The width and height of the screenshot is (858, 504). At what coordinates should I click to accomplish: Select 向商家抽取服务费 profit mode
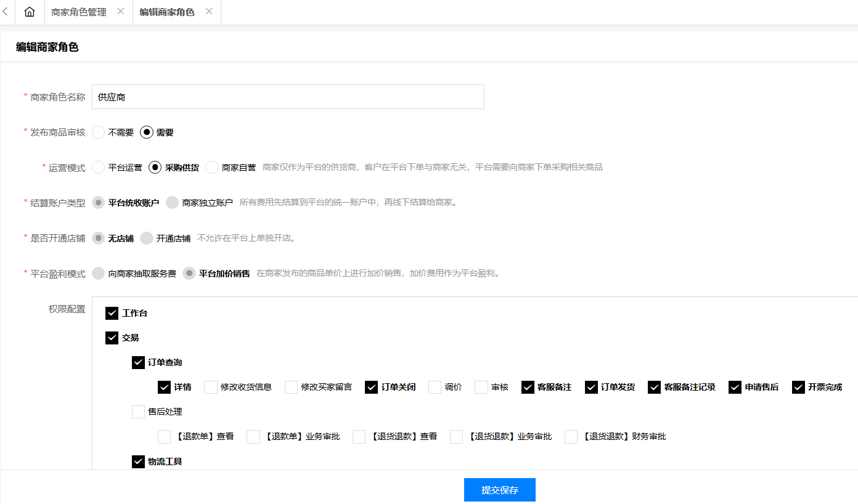pos(99,274)
